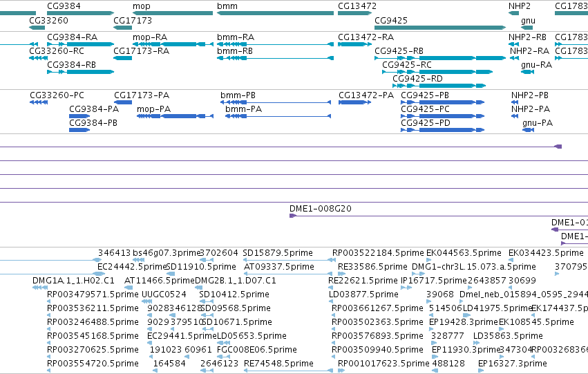Click EST LD03877.5prime
The width and height of the screenshot is (588, 374).
tap(331, 301)
